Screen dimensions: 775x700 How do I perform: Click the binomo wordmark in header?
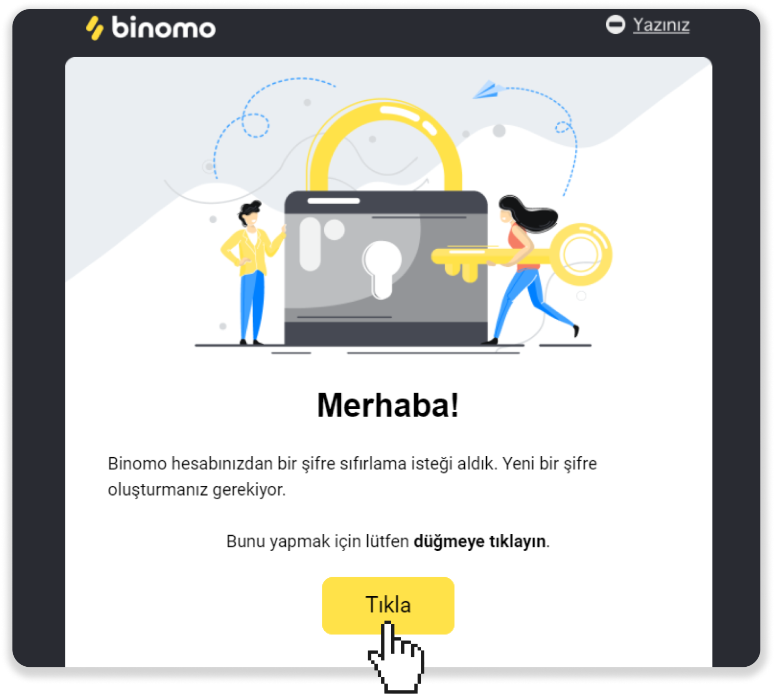(164, 27)
